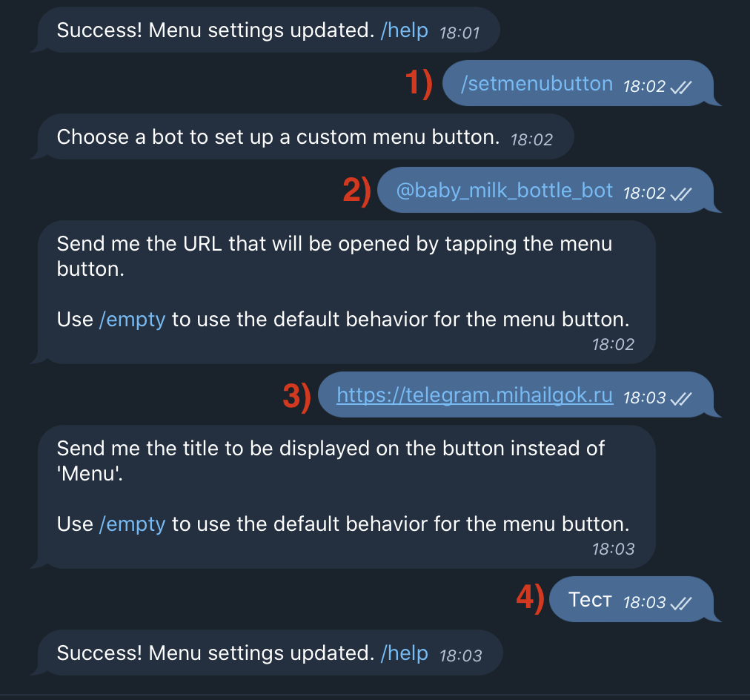Click the /help link in the top message
The image size is (750, 700).
[x=404, y=30]
